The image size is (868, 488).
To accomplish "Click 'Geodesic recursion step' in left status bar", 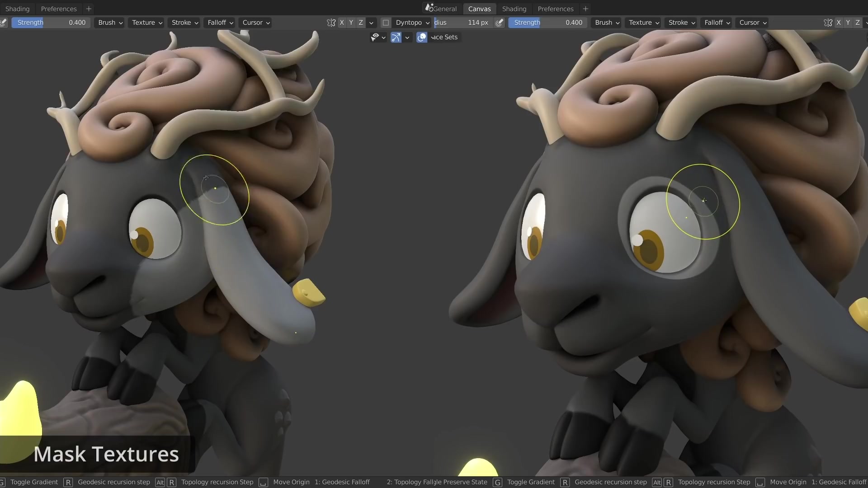I will (x=114, y=482).
